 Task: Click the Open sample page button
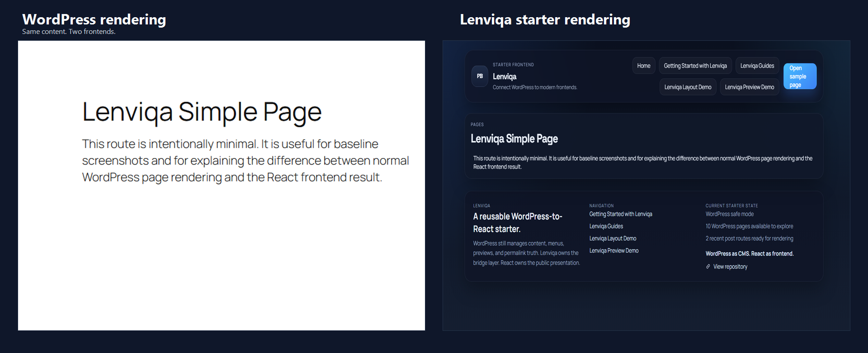pyautogui.click(x=800, y=76)
